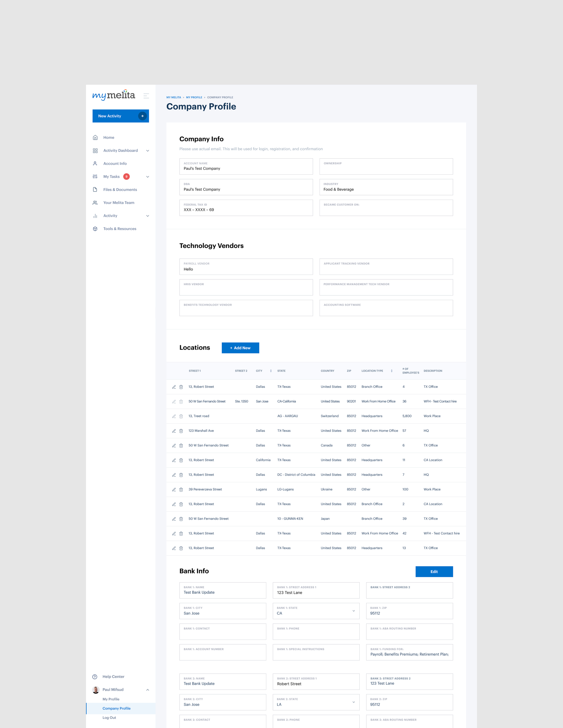Image resolution: width=563 pixels, height=728 pixels.
Task: Click the Paul Mifsud avatar photo
Action: (96, 690)
